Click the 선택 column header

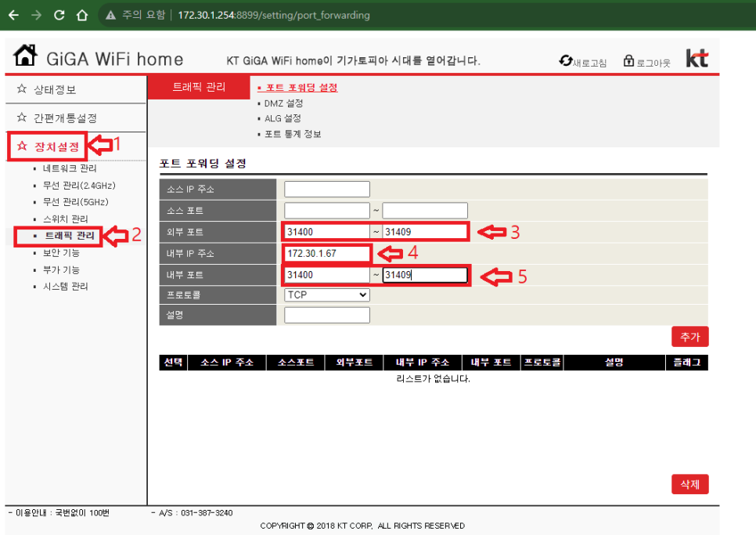pyautogui.click(x=173, y=363)
